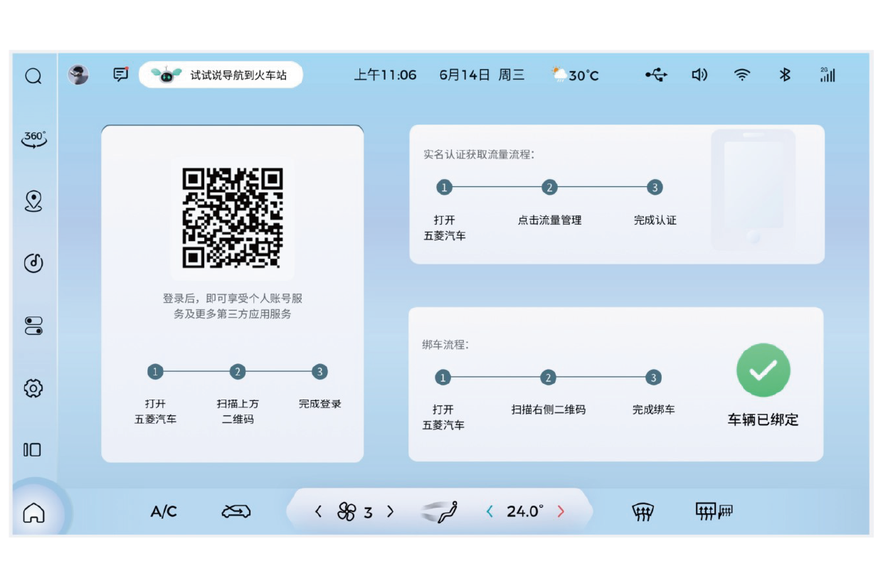This screenshot has width=883, height=588.
Task: Toggle the rear window defrost
Action: (714, 511)
